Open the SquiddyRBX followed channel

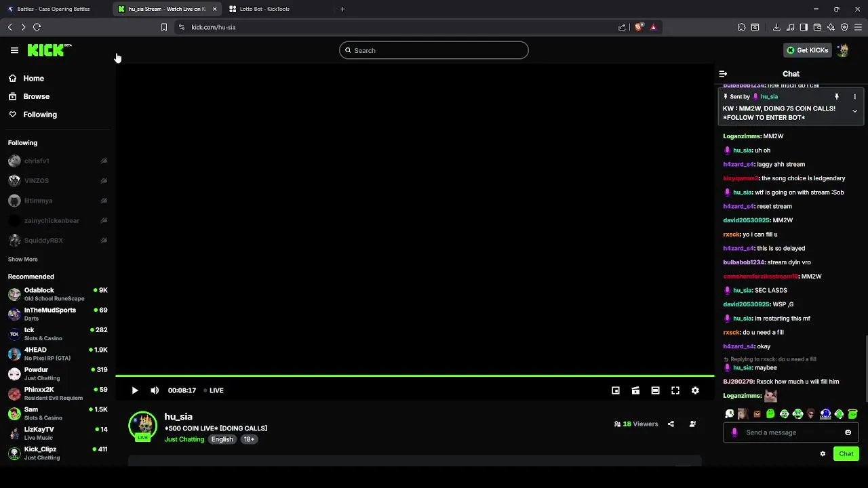click(x=58, y=241)
